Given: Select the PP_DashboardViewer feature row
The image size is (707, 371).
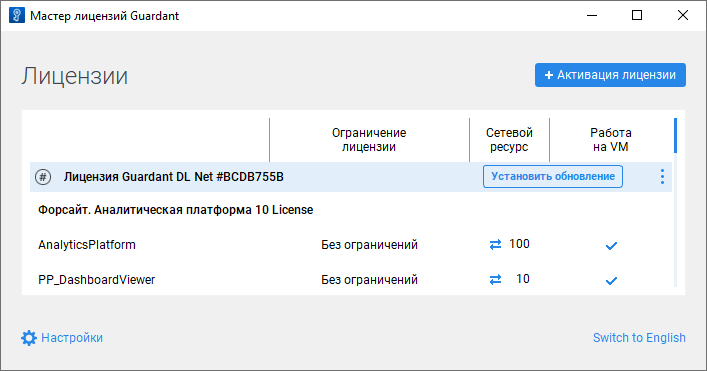Looking at the screenshot, I should click(x=351, y=280).
